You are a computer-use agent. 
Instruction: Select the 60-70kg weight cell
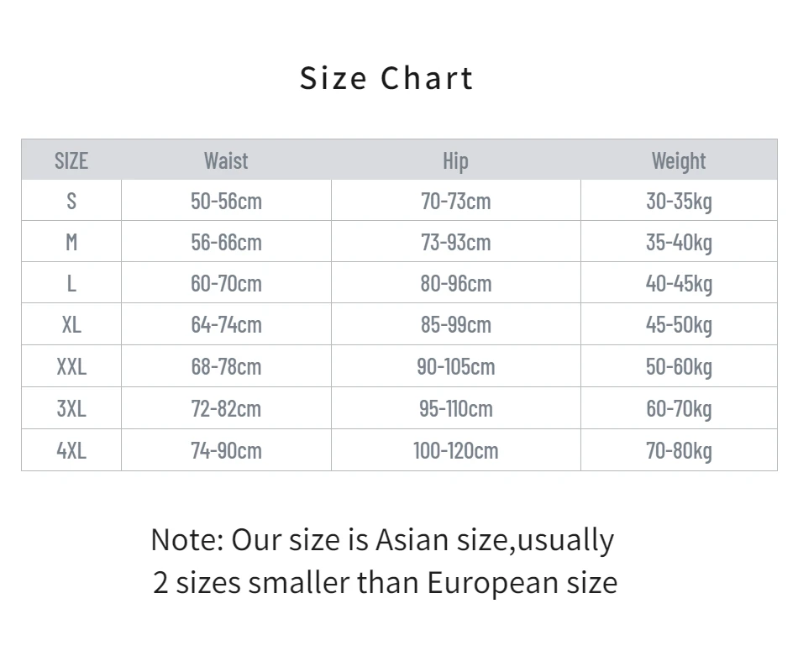pos(679,409)
